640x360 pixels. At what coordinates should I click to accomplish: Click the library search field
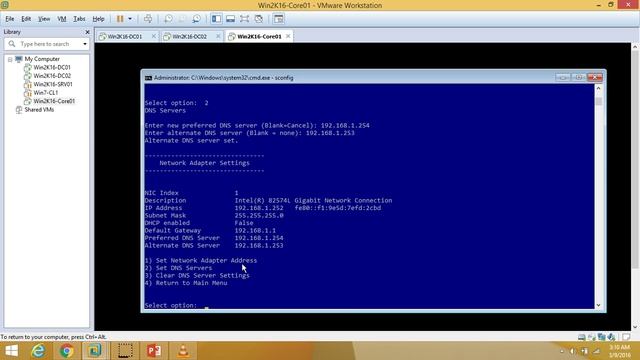[47, 44]
